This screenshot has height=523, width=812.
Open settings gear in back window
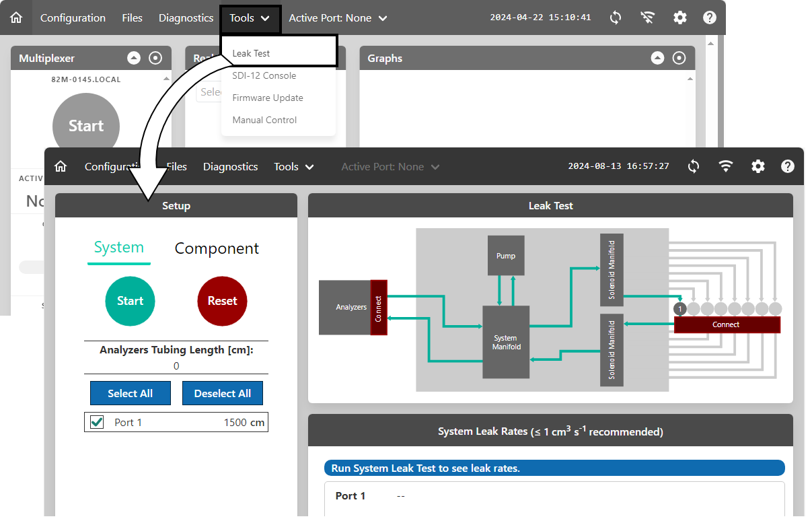pos(680,18)
